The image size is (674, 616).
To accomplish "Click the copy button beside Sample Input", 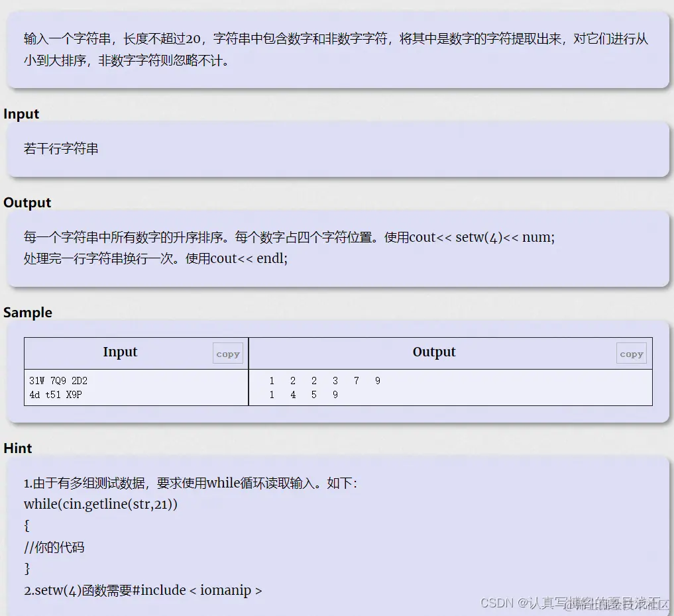I will 227,353.
